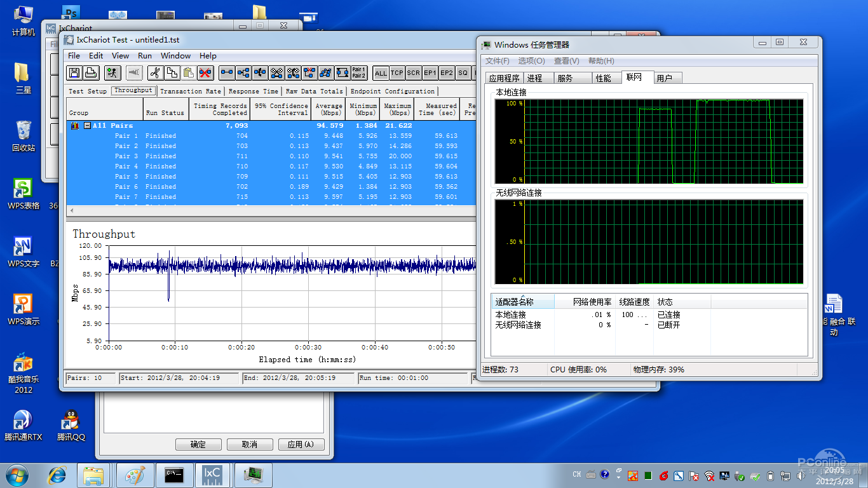
Task: Click the Run test running-man icon
Action: [112, 72]
